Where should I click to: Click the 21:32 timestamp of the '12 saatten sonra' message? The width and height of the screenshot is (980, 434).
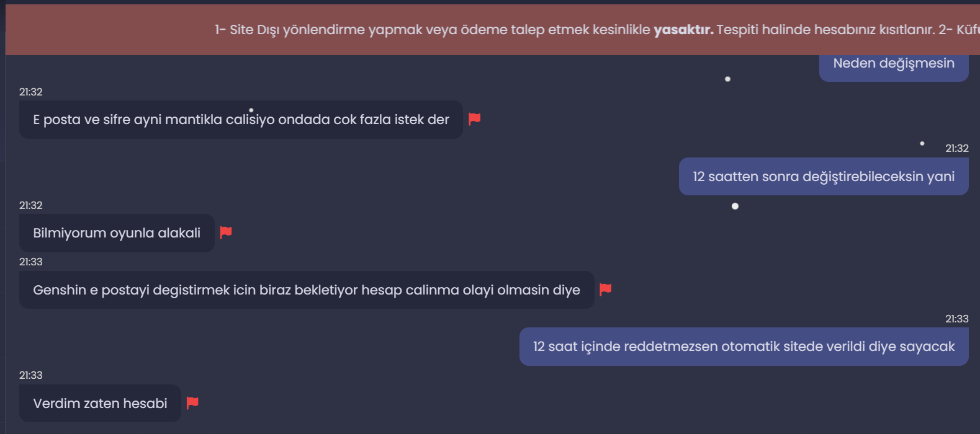pyautogui.click(x=957, y=148)
